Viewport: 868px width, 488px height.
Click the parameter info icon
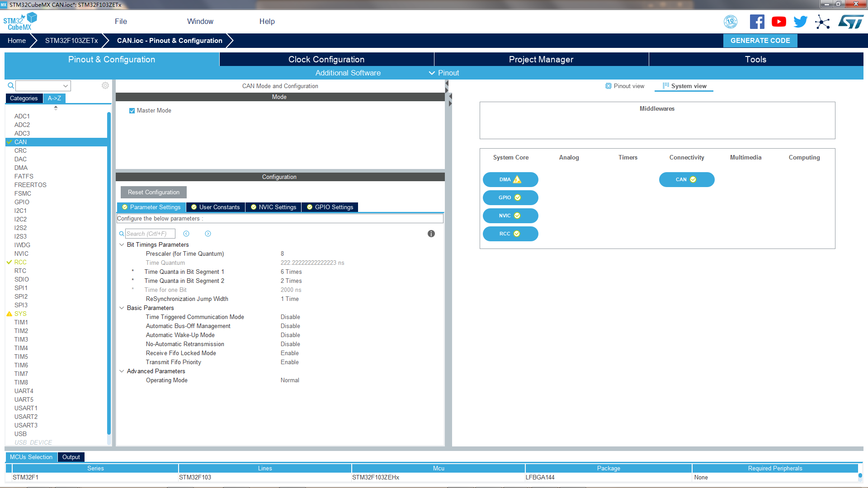click(431, 234)
